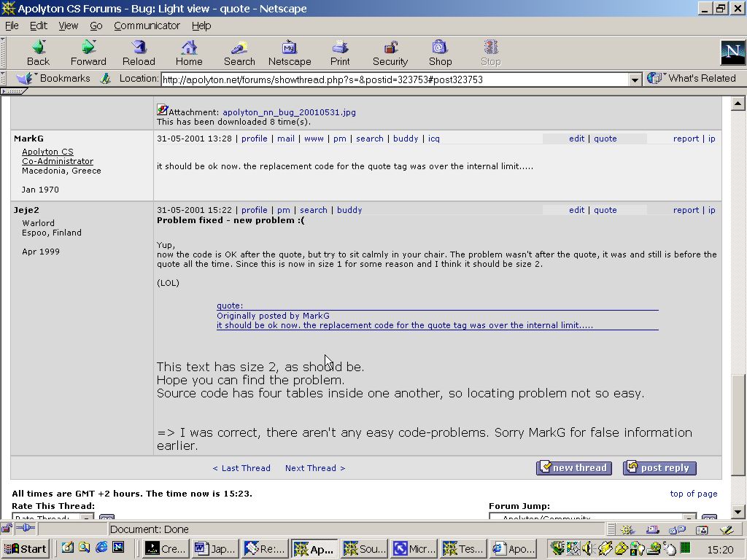
Task: Open the Bookmarks dropdown
Action: pos(55,78)
